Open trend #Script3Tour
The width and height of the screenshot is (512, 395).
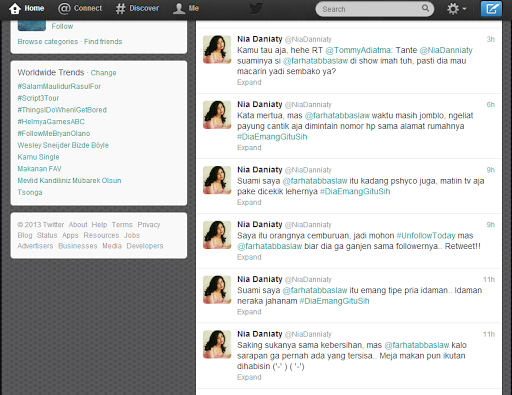[x=38, y=98]
